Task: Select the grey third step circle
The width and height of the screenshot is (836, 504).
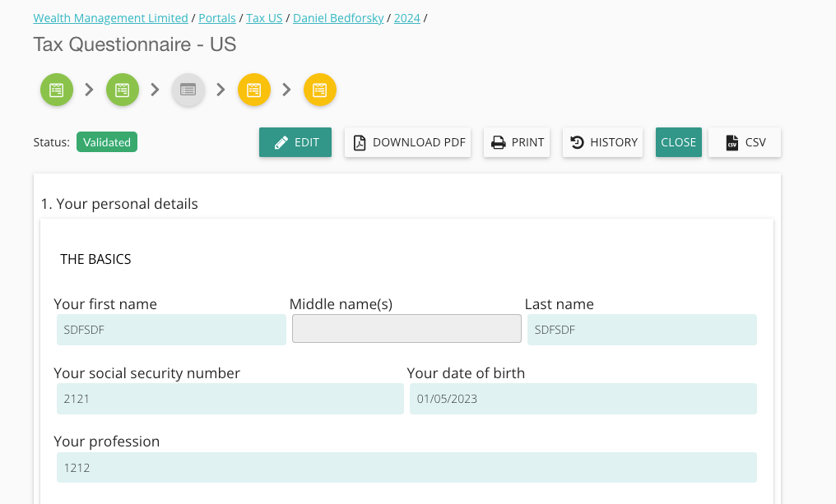Action: (188, 90)
